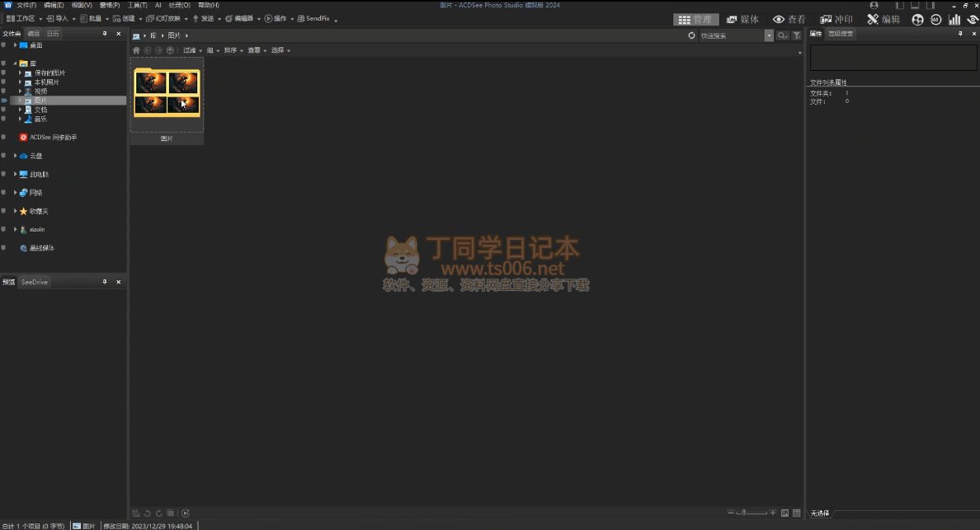Expand the 此电脑 tree node
The image size is (980, 530).
[15, 174]
